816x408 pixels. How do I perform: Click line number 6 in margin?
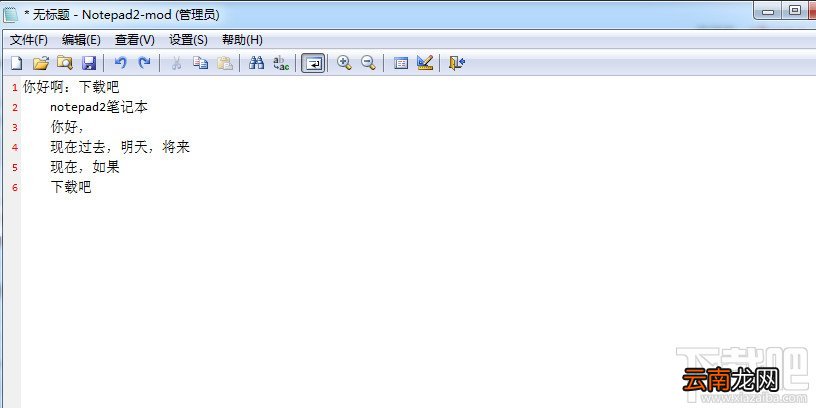tap(15, 188)
